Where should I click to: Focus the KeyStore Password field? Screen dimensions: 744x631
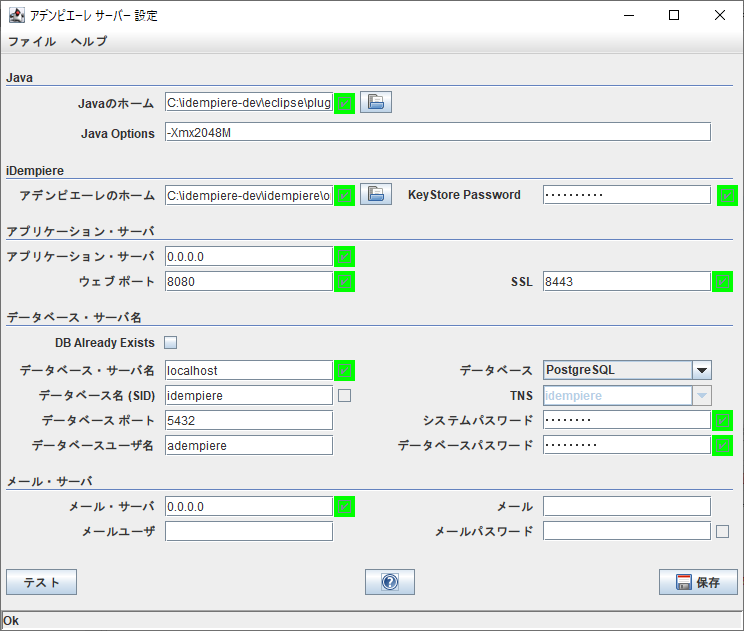point(627,195)
